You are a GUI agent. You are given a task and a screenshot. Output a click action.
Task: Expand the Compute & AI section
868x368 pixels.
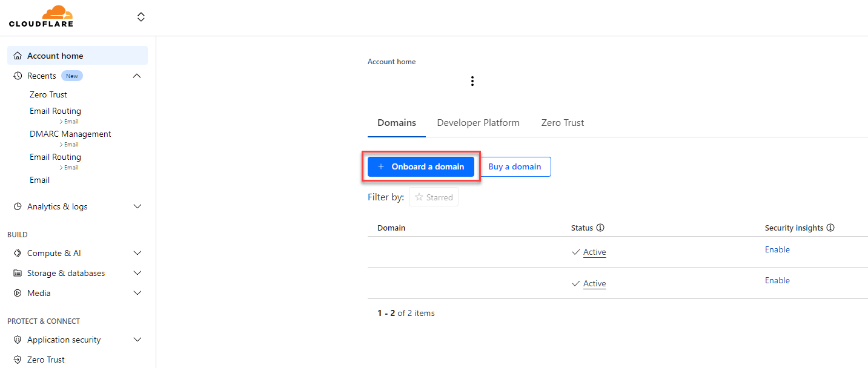click(137, 253)
